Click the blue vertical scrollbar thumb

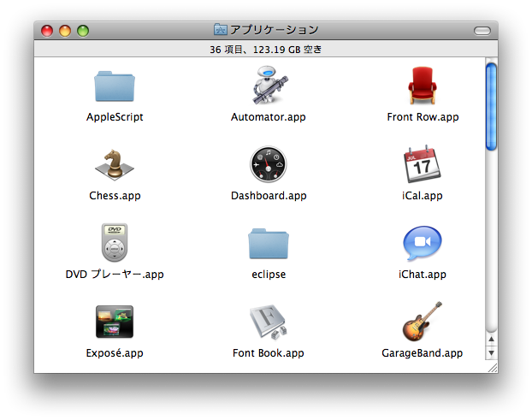click(491, 107)
